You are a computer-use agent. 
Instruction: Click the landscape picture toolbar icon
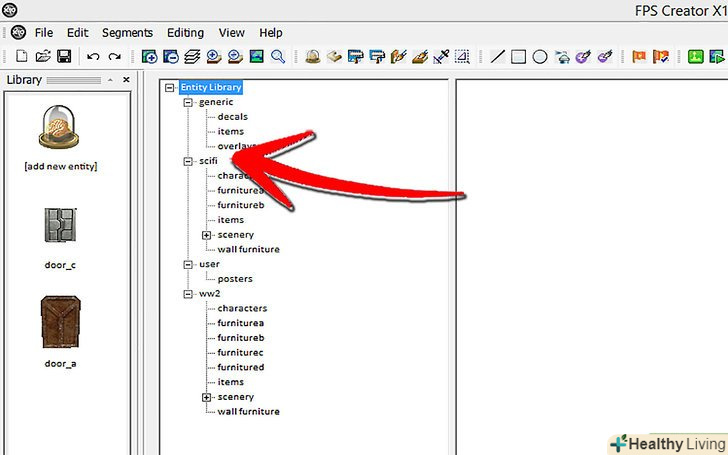(256, 57)
